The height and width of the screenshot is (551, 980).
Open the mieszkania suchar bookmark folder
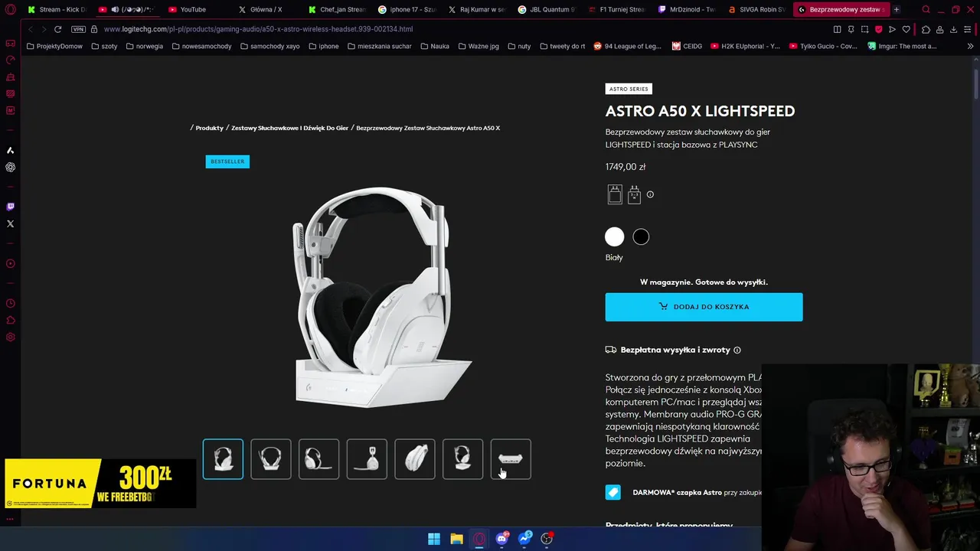pyautogui.click(x=379, y=46)
